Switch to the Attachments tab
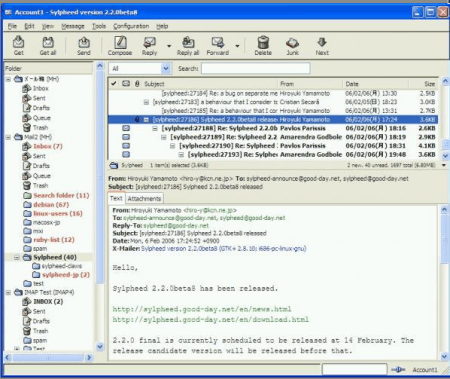 tap(144, 199)
